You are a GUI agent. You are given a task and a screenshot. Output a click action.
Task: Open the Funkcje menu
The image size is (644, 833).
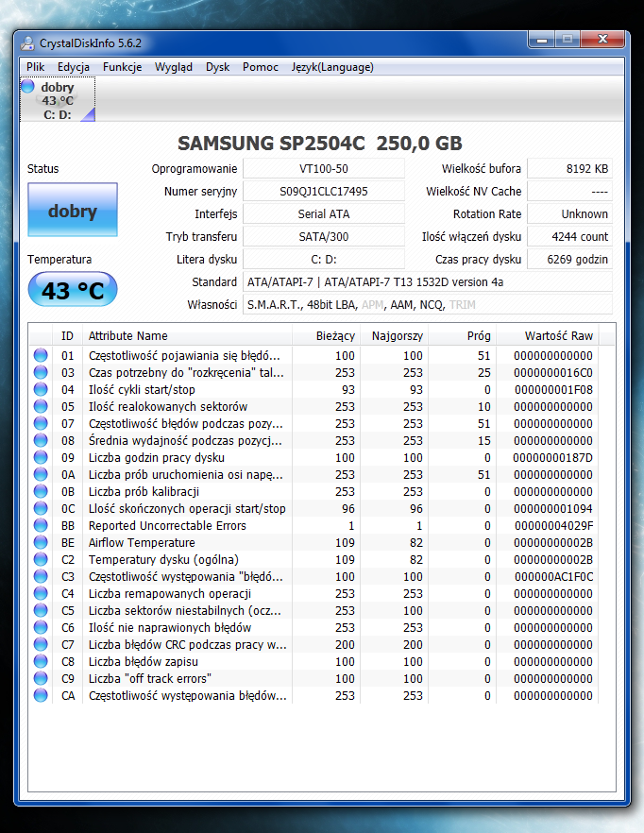pyautogui.click(x=122, y=67)
